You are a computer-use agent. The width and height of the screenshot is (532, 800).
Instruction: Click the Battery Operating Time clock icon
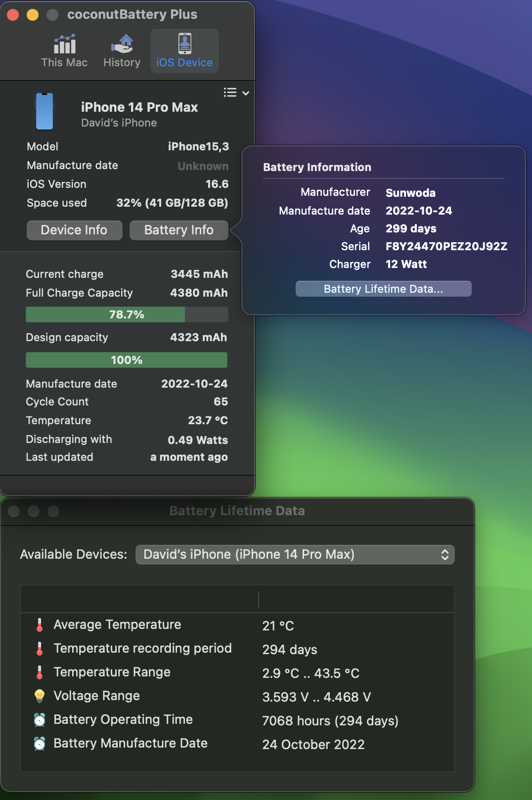pyautogui.click(x=40, y=720)
